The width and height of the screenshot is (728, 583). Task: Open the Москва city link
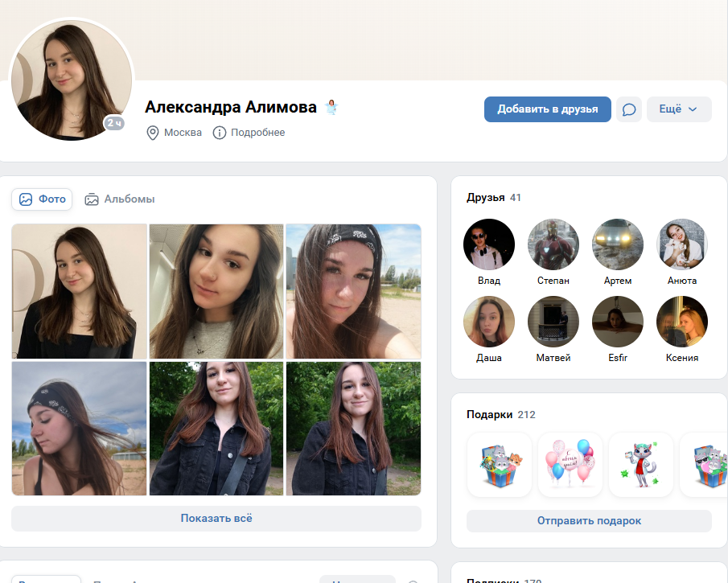click(x=174, y=133)
